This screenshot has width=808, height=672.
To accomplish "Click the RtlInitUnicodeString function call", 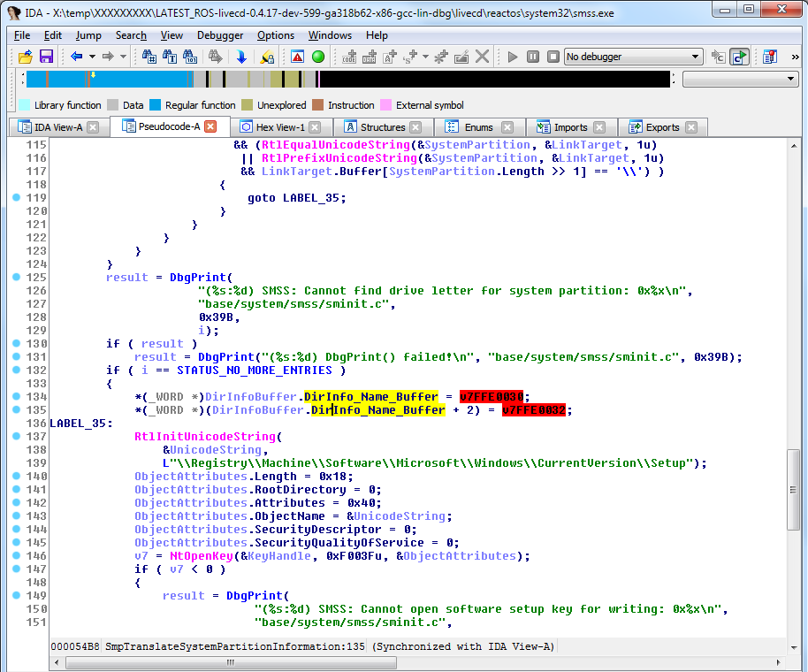I will 205,437.
